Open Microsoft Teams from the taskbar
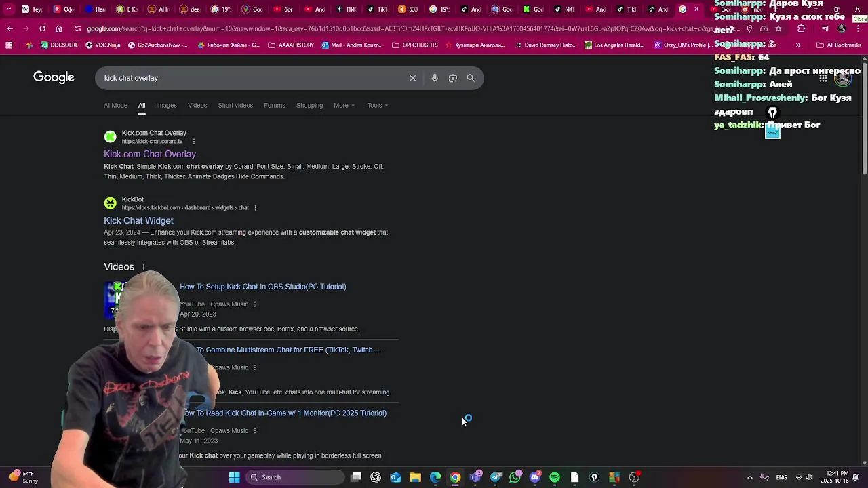The image size is (868, 488). pos(475,477)
